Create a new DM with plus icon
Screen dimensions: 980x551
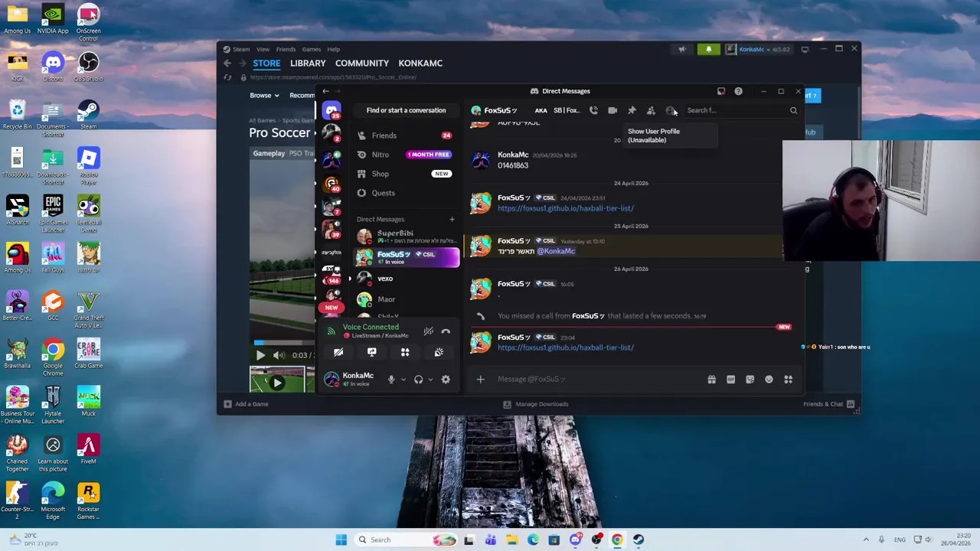(x=452, y=220)
